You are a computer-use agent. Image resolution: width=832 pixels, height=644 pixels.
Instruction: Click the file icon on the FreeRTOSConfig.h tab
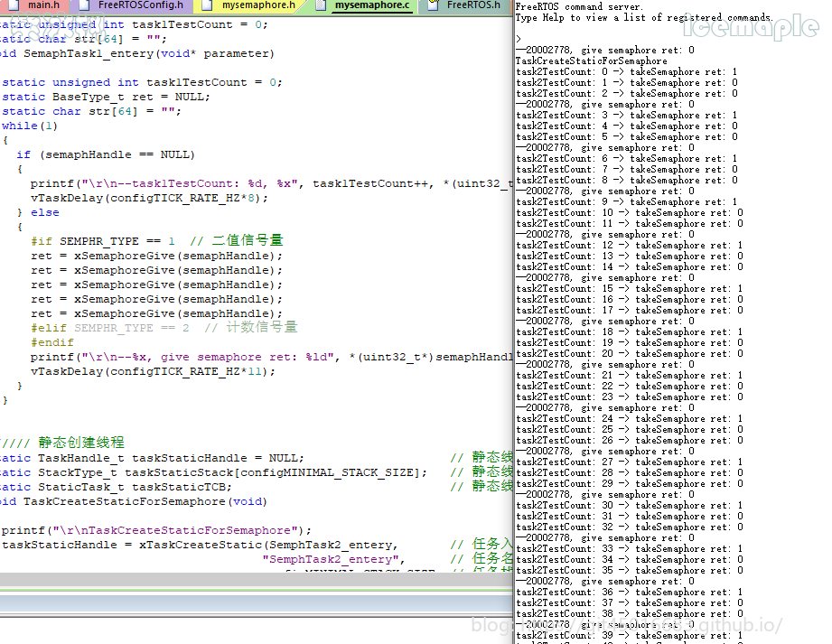[x=84, y=5]
